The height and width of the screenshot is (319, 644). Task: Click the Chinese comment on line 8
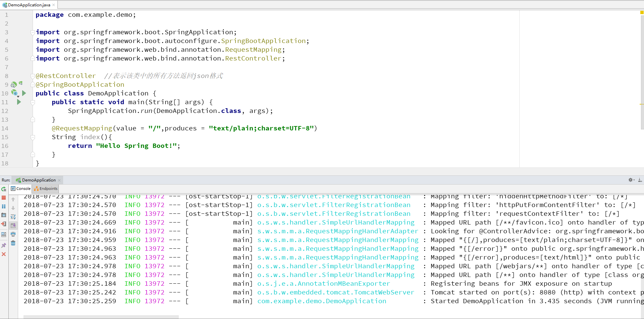point(164,76)
